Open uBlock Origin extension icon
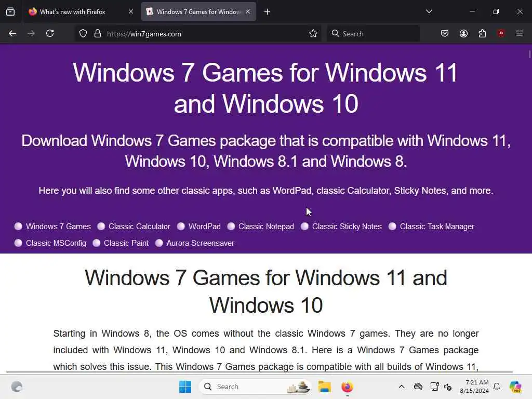Viewport: 532px width, 399px height. pos(501,33)
